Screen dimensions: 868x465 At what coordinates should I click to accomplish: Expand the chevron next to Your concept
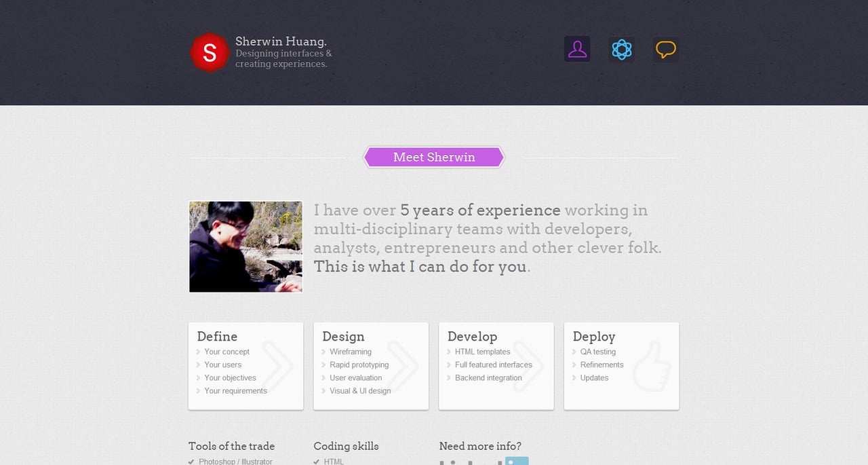tap(197, 352)
